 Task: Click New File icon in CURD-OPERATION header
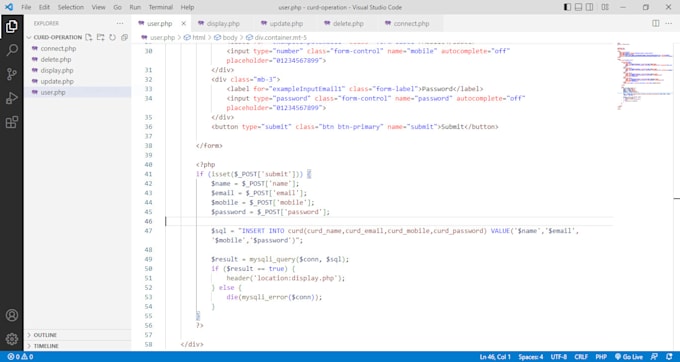click(x=88, y=37)
